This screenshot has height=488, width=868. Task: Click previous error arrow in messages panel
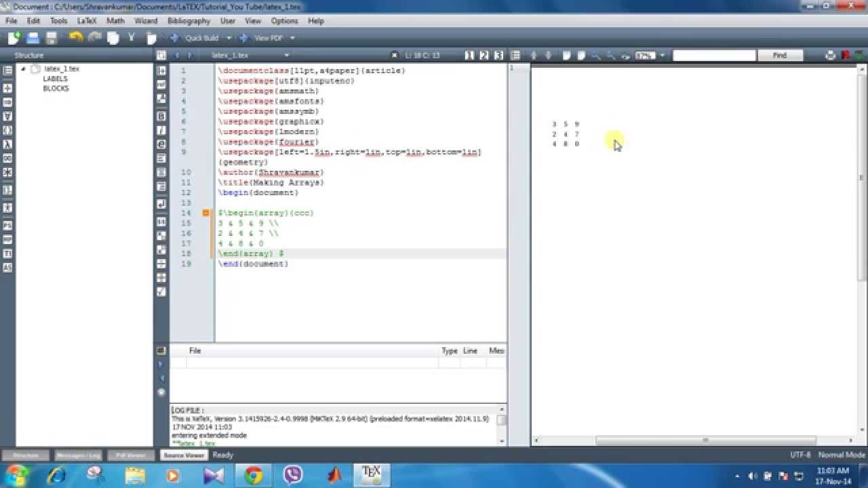(161, 378)
